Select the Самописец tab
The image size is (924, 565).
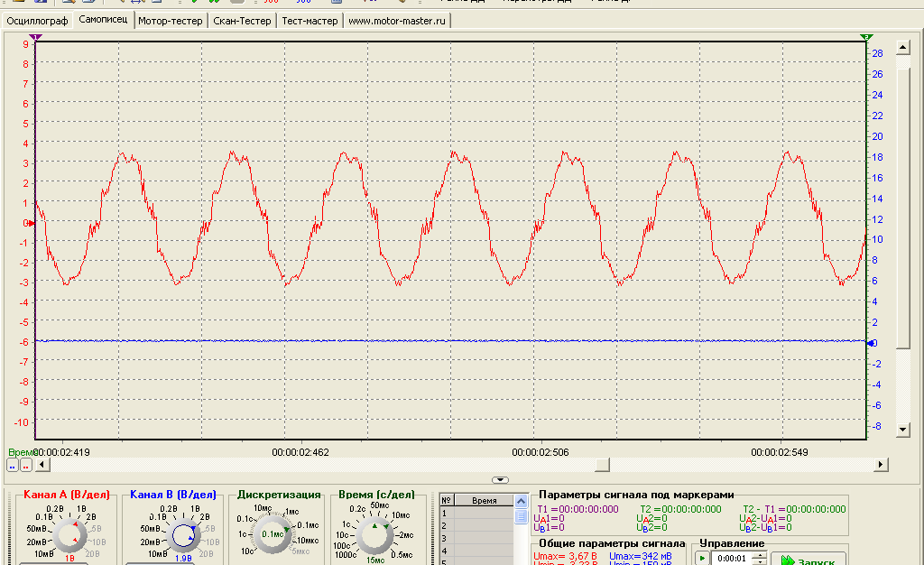click(x=103, y=20)
